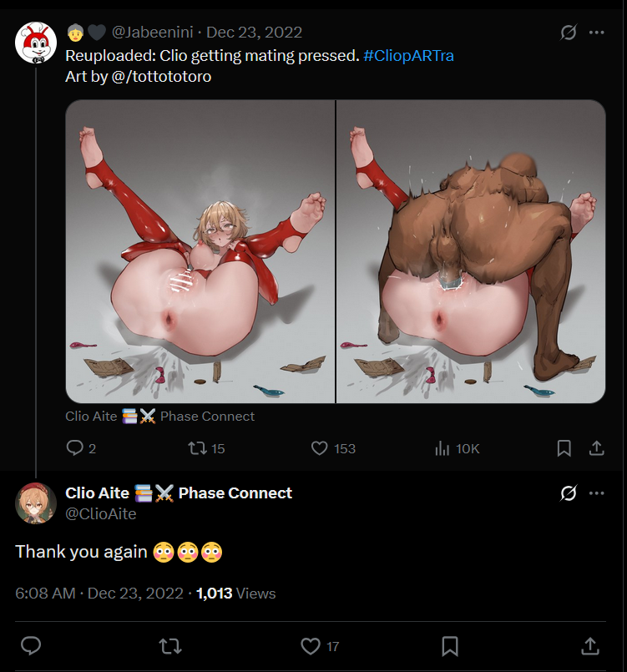Bookmark Clio Aite's reply

pos(450,646)
